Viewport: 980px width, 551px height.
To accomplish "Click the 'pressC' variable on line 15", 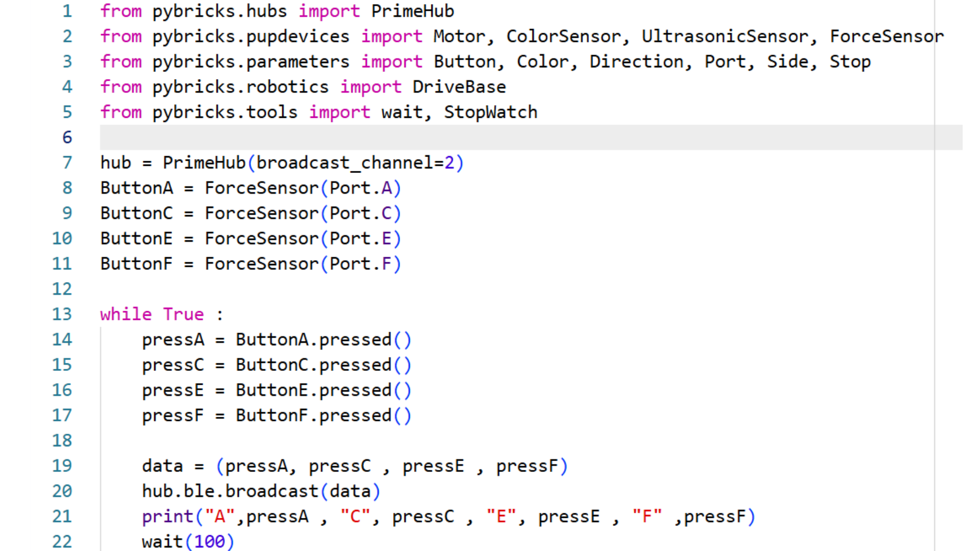I will [173, 365].
